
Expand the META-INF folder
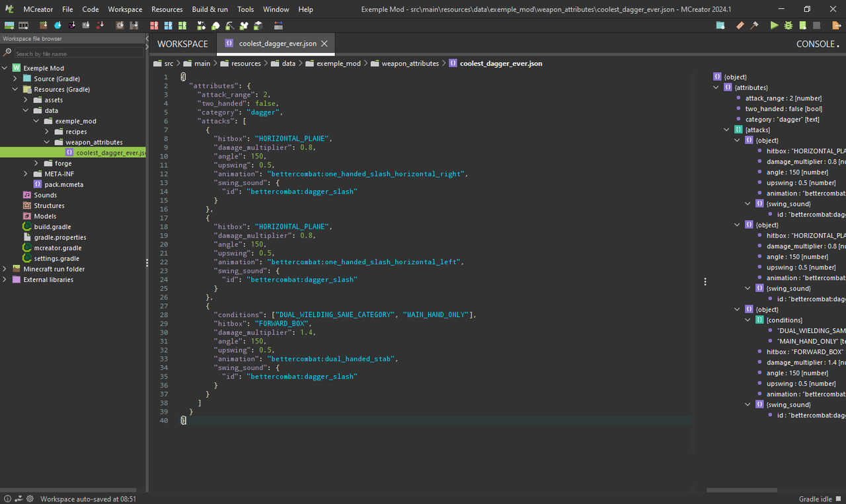(26, 174)
